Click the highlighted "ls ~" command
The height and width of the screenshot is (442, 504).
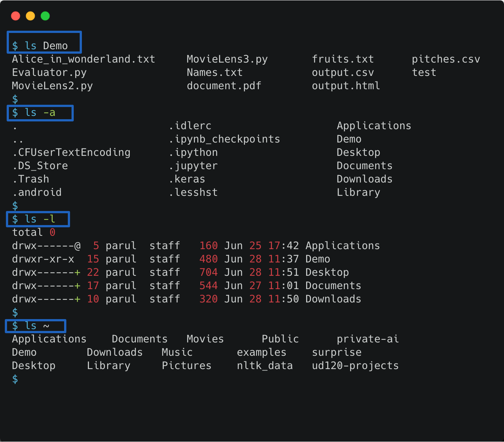point(35,326)
